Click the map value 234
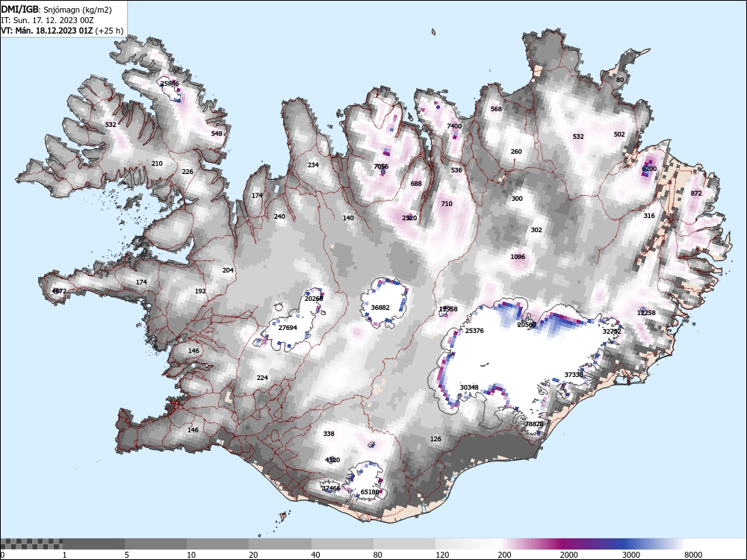747x560 pixels. tap(313, 165)
